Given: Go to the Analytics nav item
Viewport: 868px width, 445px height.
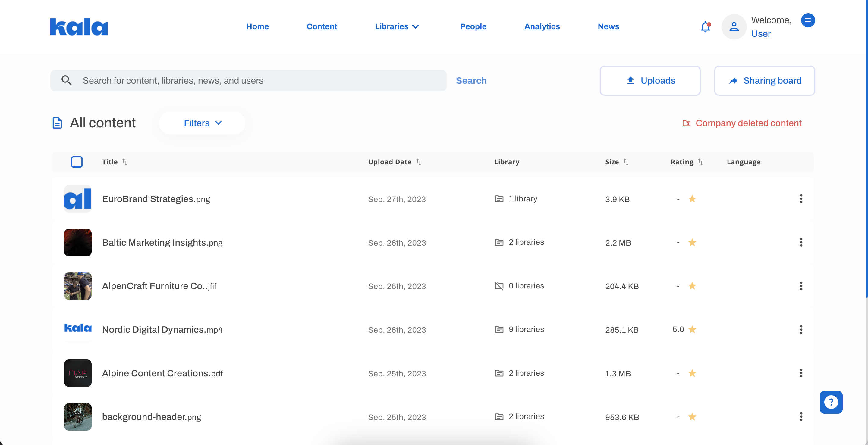Looking at the screenshot, I should tap(542, 26).
